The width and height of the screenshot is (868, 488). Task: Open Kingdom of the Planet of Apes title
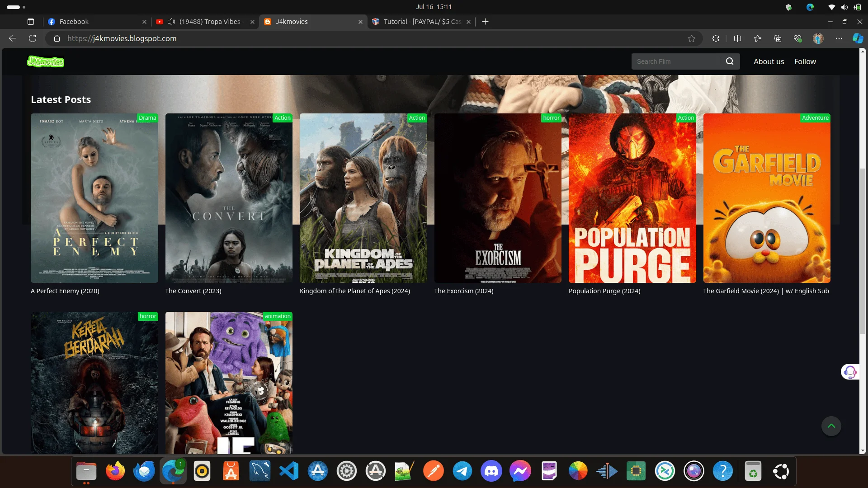coord(355,291)
